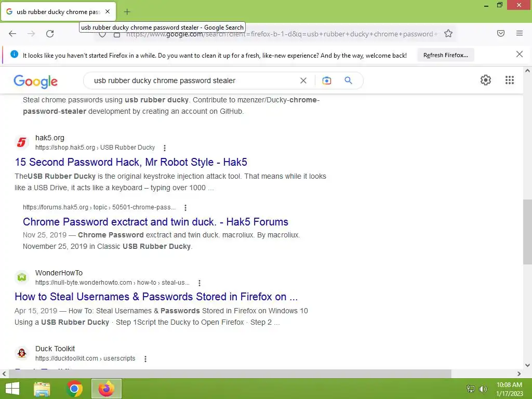Screen dimensions: 532x399
Task: Open How to Steal Usernames & Passwords link
Action: pyautogui.click(x=156, y=297)
